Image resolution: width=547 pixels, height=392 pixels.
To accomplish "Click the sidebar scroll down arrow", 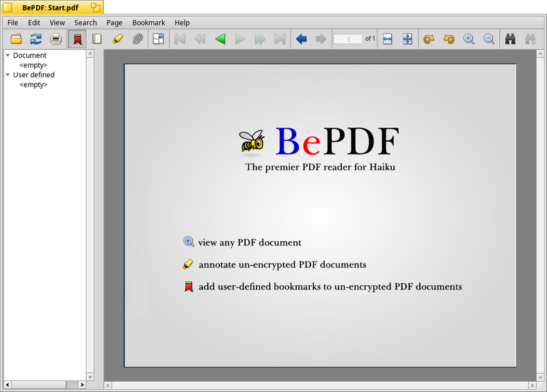I will pyautogui.click(x=90, y=377).
